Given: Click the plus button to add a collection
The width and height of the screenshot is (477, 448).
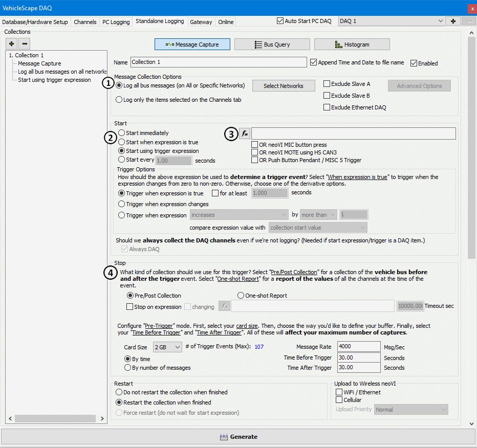Looking at the screenshot, I should point(12,44).
